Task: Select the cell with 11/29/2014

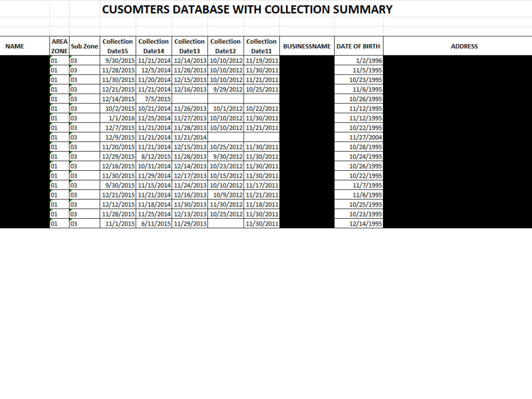Action: tap(154, 176)
